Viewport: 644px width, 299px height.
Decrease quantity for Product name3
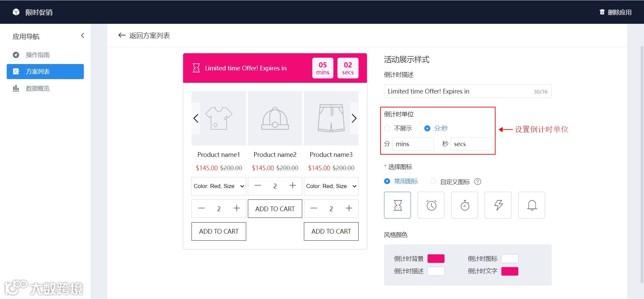pos(314,208)
